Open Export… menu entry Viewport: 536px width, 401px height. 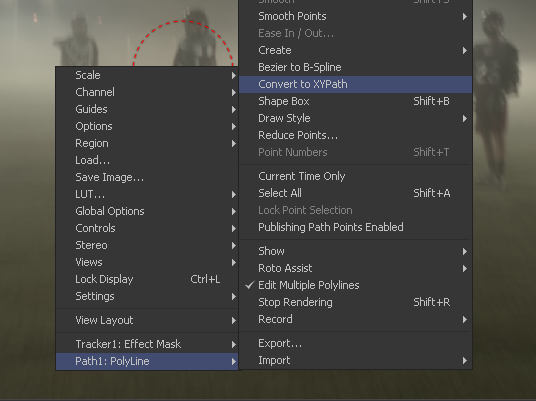356,343
